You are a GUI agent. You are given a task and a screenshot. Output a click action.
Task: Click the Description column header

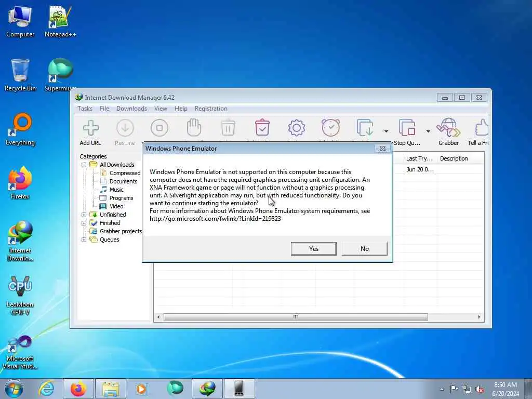pos(461,158)
